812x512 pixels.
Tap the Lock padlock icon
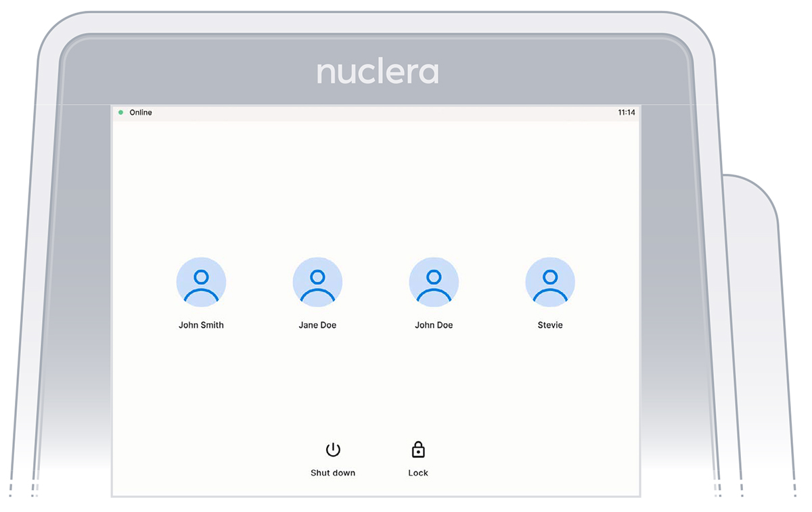(x=418, y=450)
